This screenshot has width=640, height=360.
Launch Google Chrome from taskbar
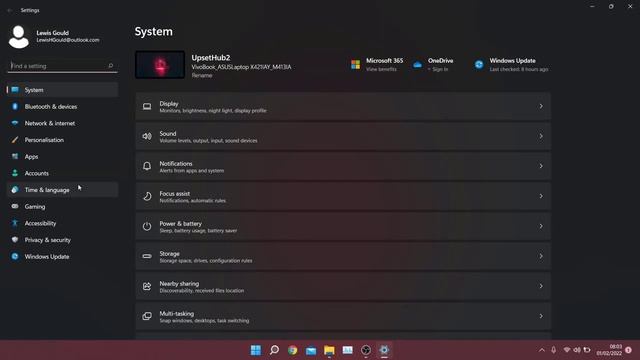tap(293, 350)
